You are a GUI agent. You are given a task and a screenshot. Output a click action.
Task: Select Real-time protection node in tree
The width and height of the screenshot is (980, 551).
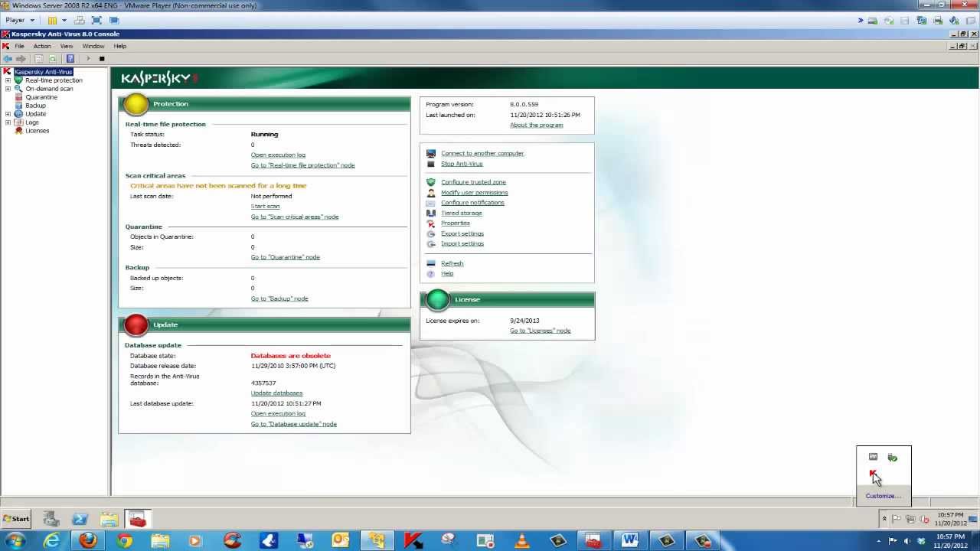coord(54,80)
